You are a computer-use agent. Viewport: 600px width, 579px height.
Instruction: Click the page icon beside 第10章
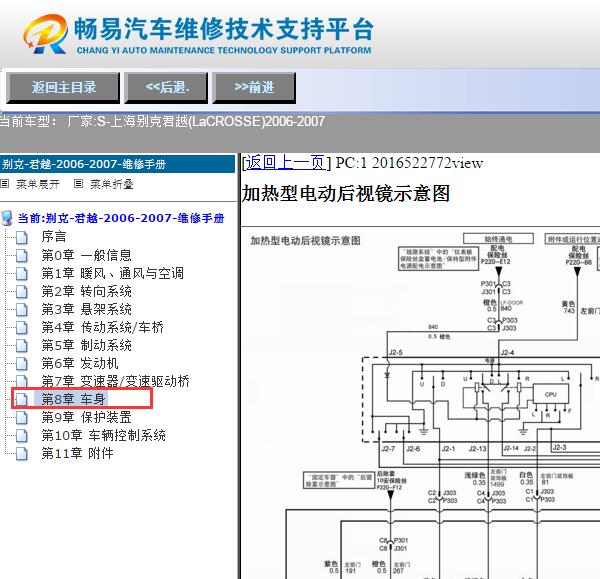point(21,435)
